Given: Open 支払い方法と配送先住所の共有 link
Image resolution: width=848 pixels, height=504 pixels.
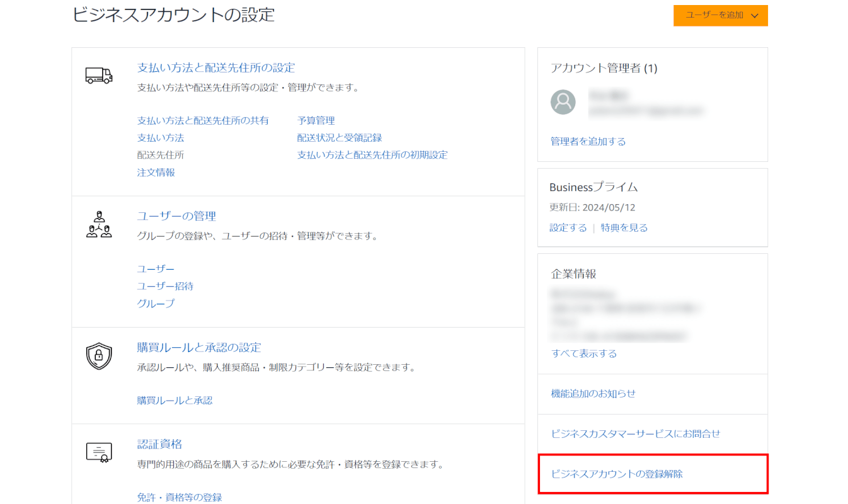Looking at the screenshot, I should click(203, 120).
